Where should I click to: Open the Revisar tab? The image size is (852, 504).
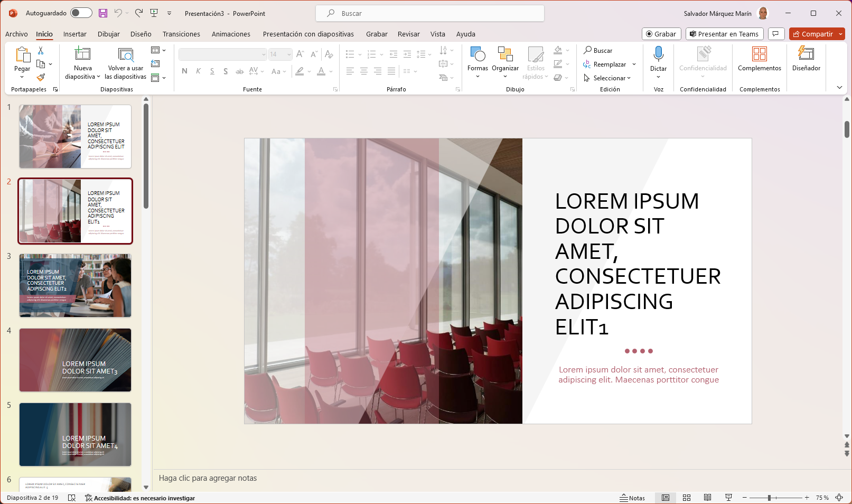coord(408,34)
